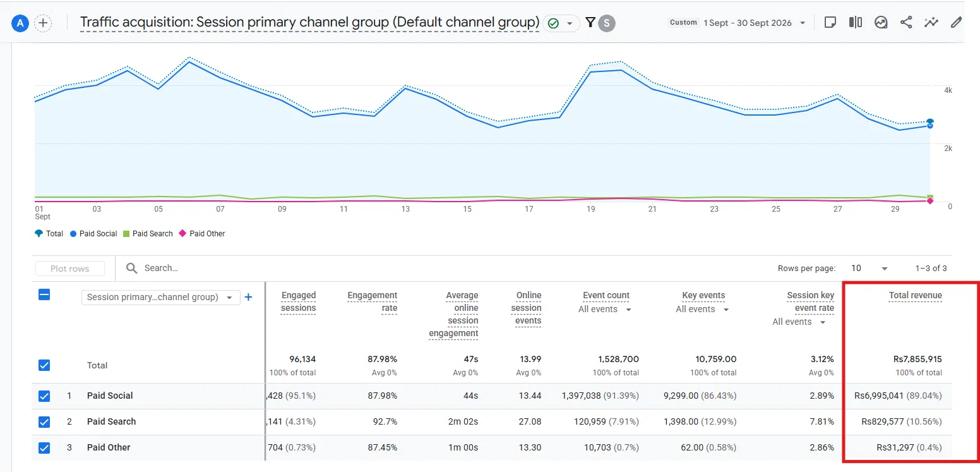
Task: Change rows per page dropdown
Action: 869,269
